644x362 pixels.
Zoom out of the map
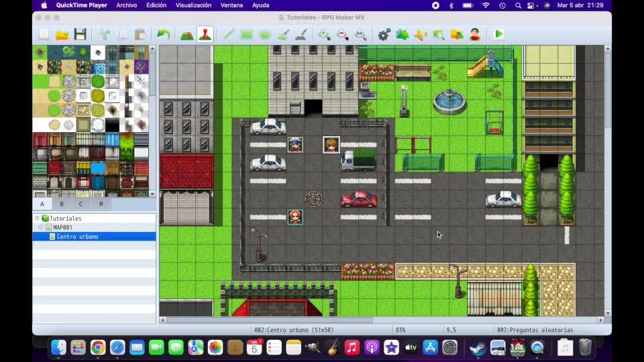coord(343,34)
